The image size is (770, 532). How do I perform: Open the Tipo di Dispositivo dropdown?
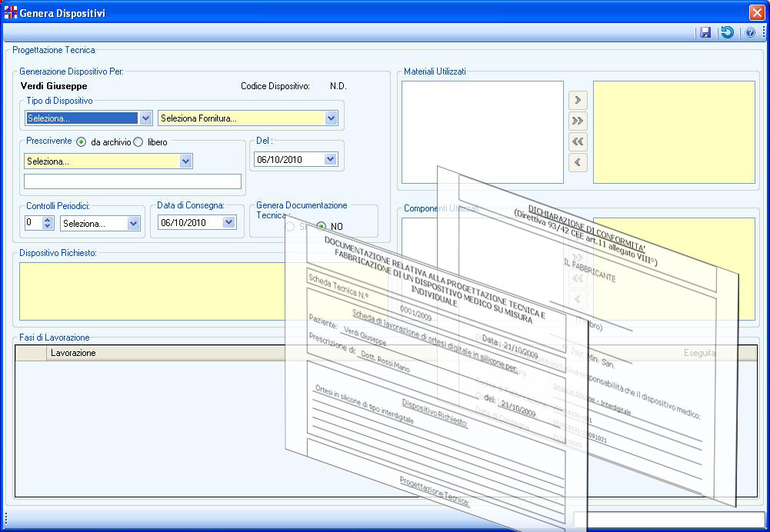[x=145, y=118]
